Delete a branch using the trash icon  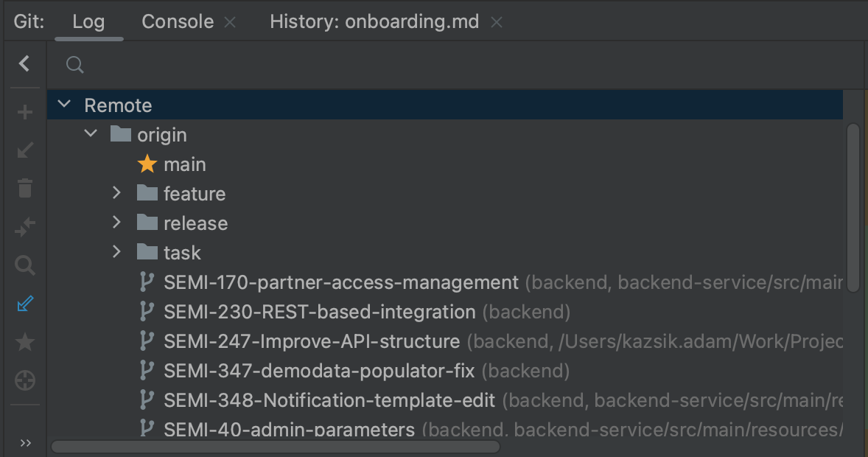(24, 188)
